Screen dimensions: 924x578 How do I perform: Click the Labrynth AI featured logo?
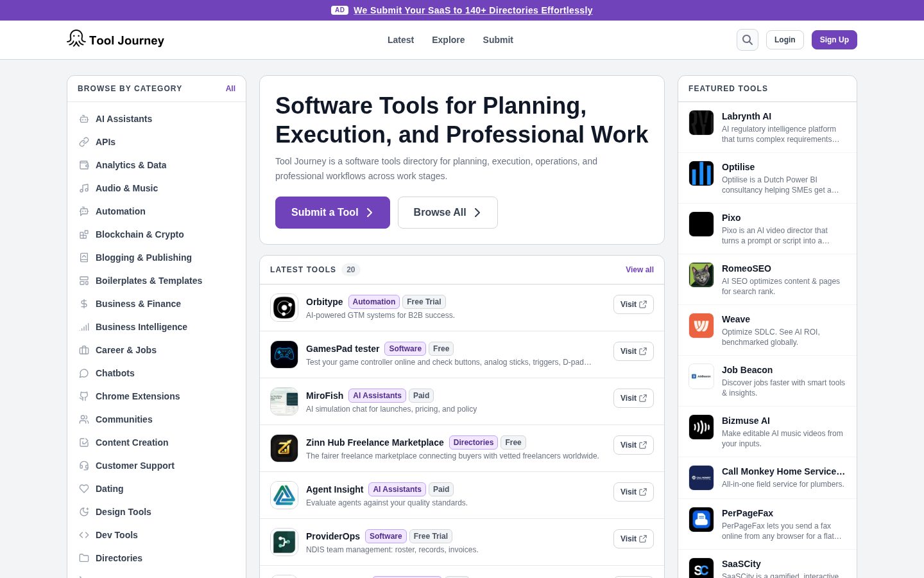point(701,123)
